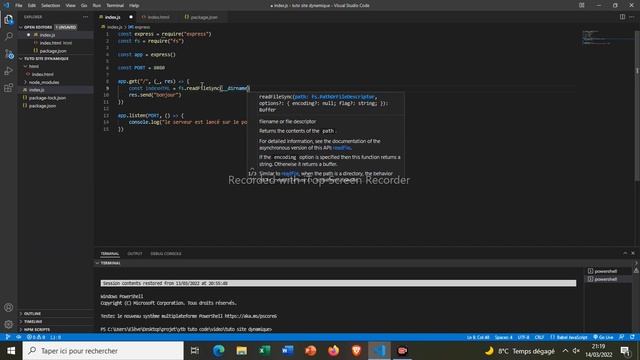Screen dimensions: 640x360
Task: Open the Terminal menu
Action: [115, 5]
